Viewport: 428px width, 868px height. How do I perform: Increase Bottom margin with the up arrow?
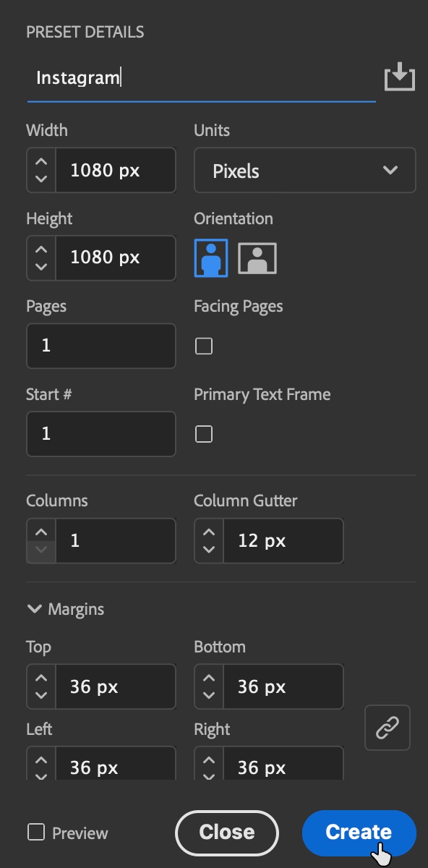click(x=209, y=679)
